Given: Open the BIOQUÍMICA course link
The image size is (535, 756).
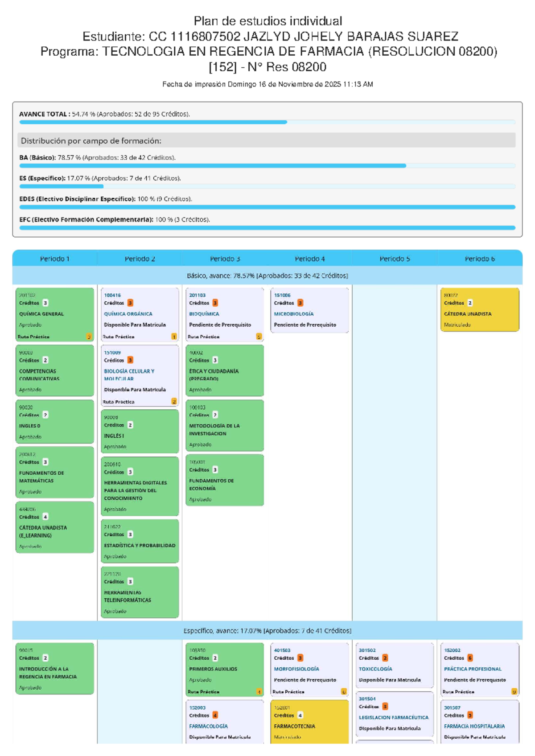Looking at the screenshot, I should coord(204,314).
